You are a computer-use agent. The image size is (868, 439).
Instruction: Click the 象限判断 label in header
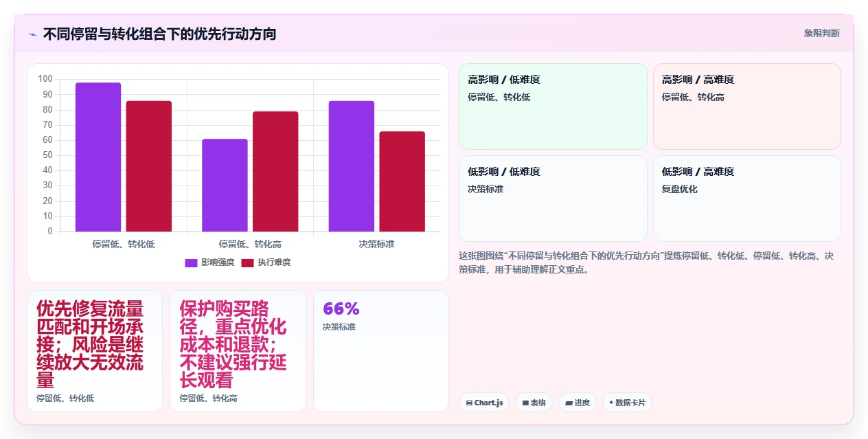(821, 33)
